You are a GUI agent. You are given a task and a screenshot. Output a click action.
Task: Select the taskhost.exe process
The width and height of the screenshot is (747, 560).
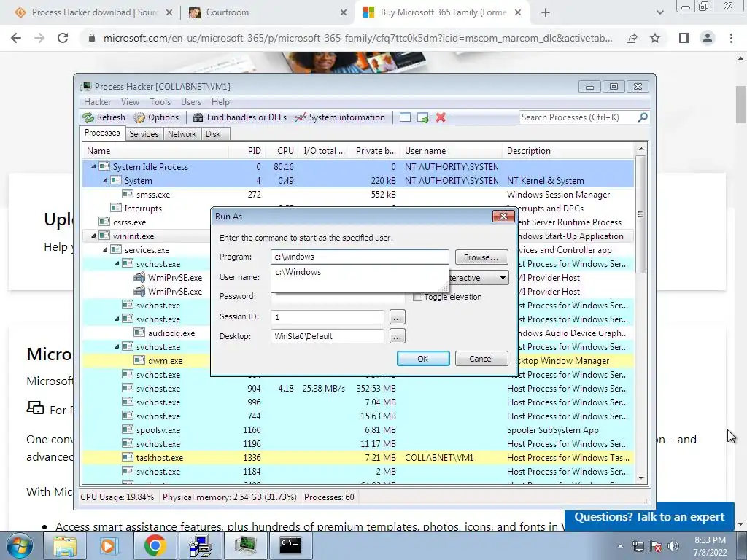pos(357,458)
